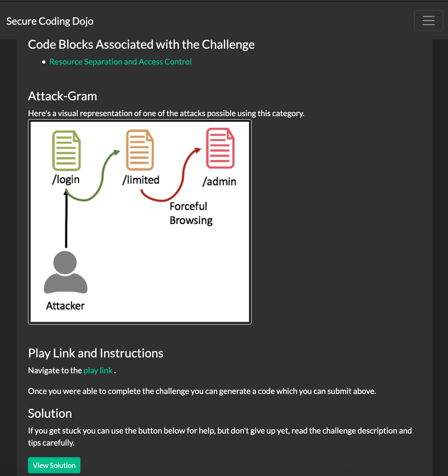Click the bullet point before Resource Separation
This screenshot has width=448, height=476.
44,62
